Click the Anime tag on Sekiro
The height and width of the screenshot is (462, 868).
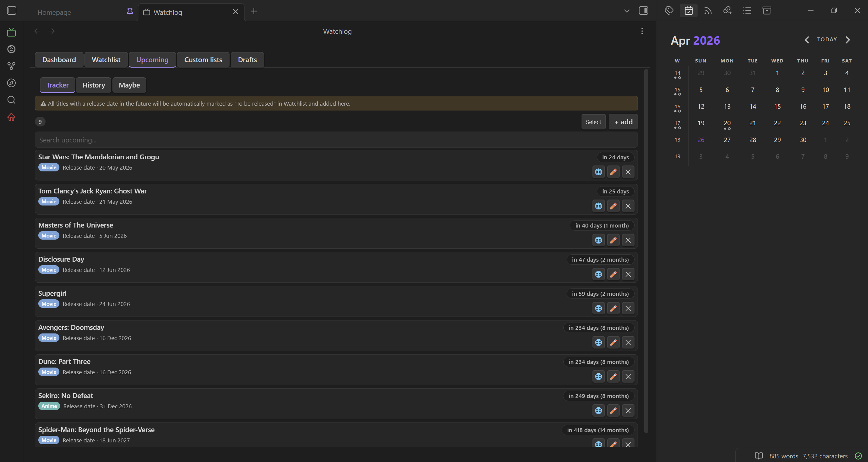[49, 406]
